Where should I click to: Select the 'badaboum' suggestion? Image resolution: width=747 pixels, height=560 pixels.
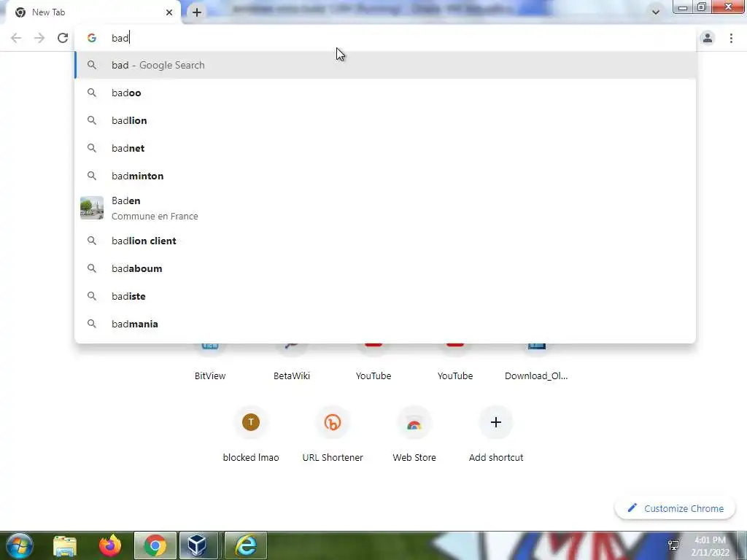385,268
